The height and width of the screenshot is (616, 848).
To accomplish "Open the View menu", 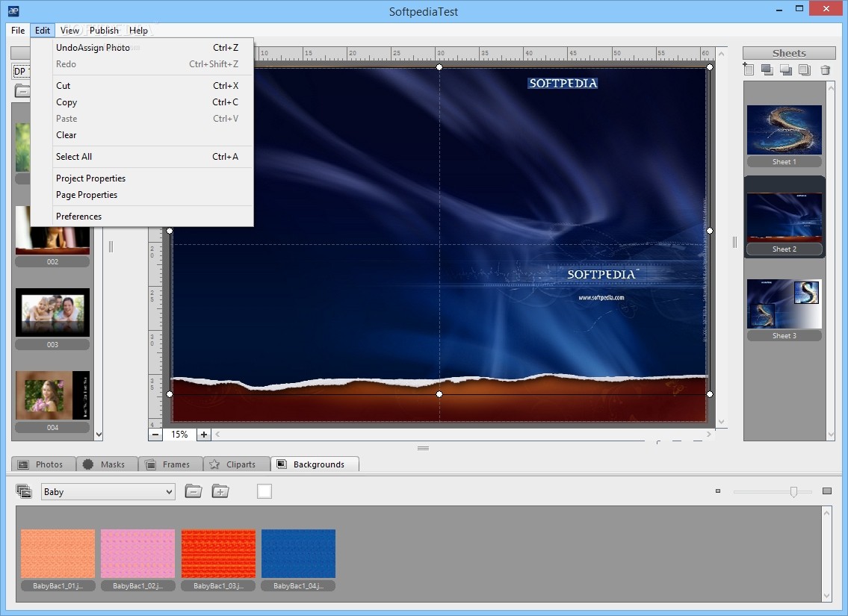I will [x=69, y=31].
